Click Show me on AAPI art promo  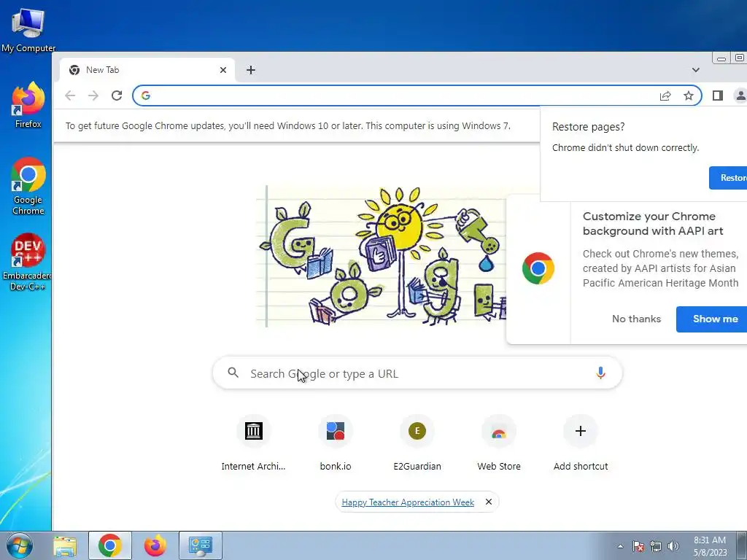[712, 319]
